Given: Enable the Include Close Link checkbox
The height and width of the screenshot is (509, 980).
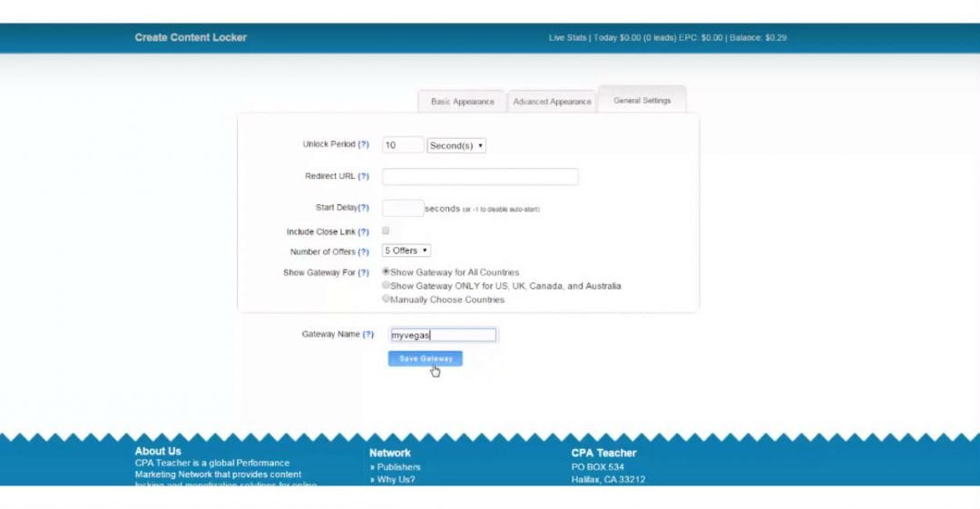Looking at the screenshot, I should click(386, 231).
